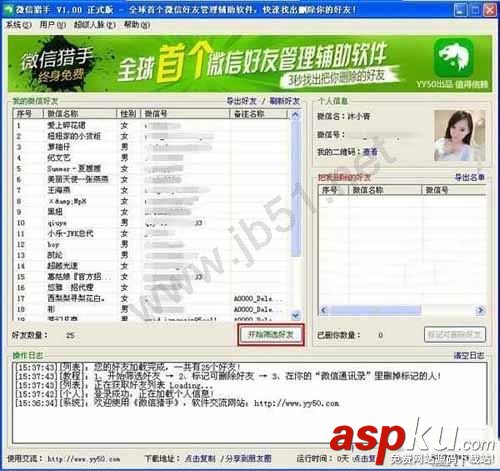This screenshot has height=471, width=500.
Task: Click the down arrow of the friend list scrollbar
Action: [x=295, y=315]
